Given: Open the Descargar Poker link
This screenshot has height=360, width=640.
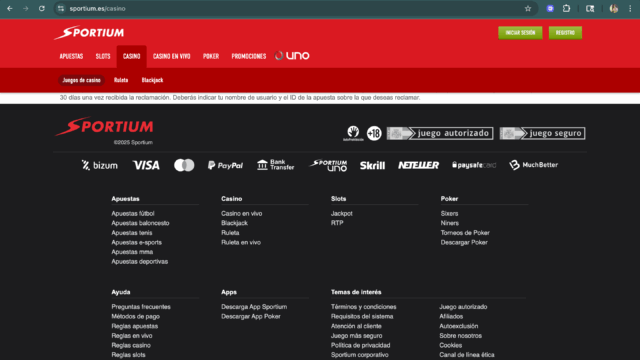Looking at the screenshot, I should click(x=464, y=242).
